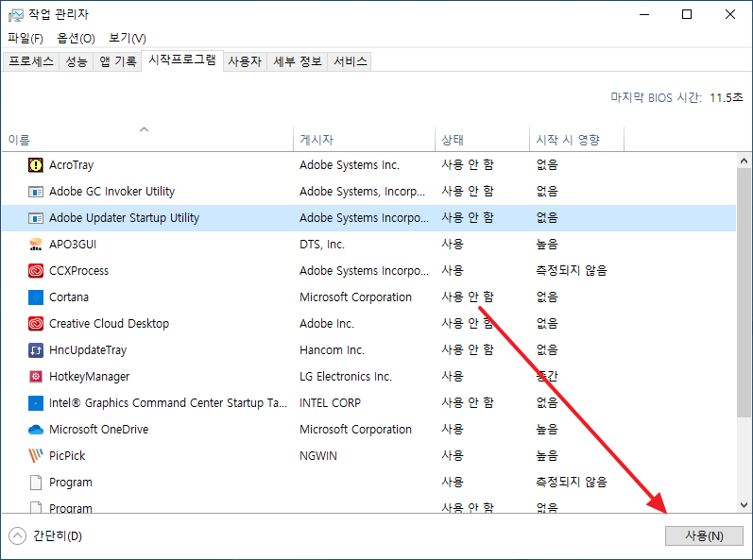This screenshot has height=560, width=753.
Task: Open the 파일(F) menu
Action: [x=26, y=38]
